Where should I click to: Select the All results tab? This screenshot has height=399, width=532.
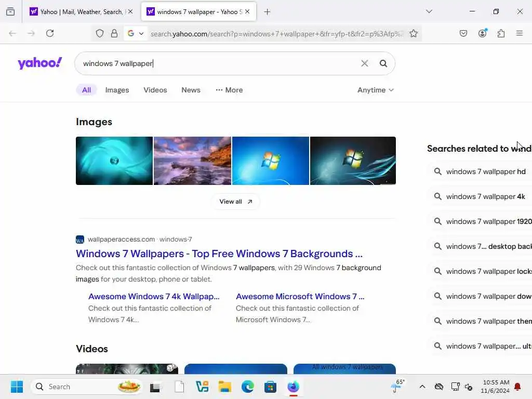pos(87,90)
